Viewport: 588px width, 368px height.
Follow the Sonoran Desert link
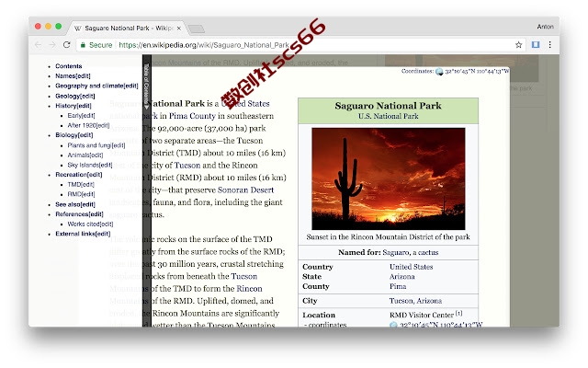[x=245, y=190]
